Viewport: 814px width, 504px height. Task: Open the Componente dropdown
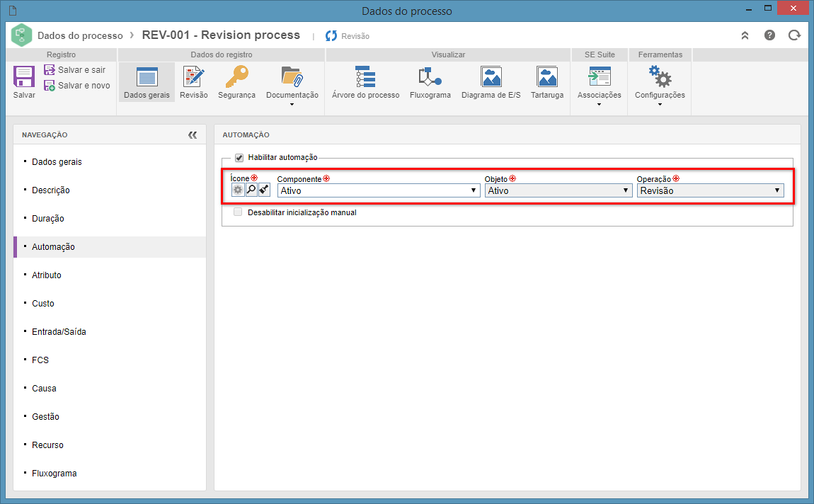[379, 190]
